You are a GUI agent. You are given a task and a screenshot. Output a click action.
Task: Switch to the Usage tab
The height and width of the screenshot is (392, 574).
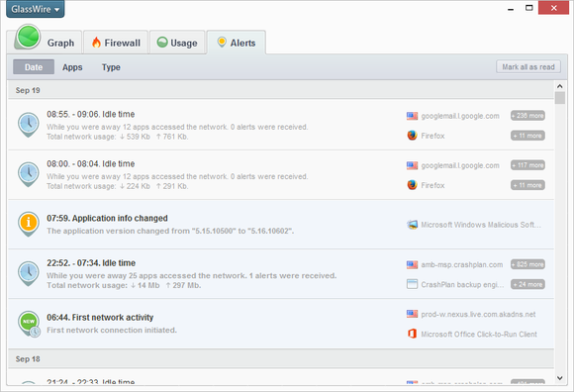coord(177,43)
